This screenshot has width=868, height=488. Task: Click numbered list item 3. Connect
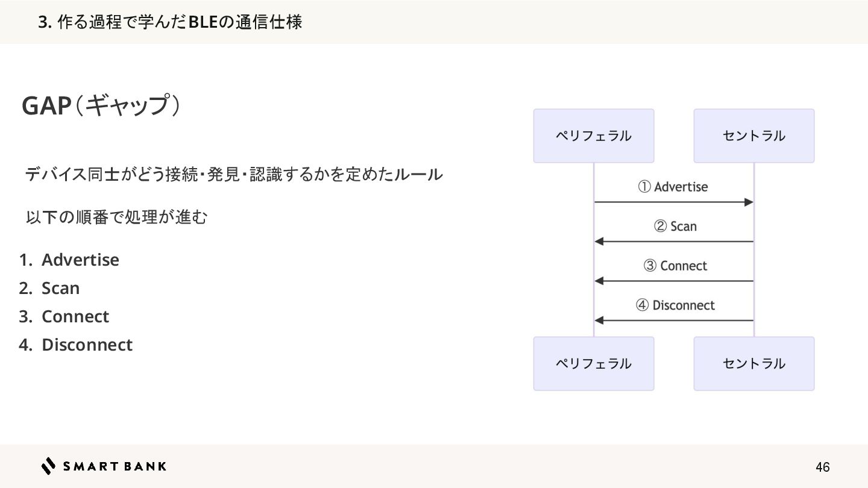75,316
